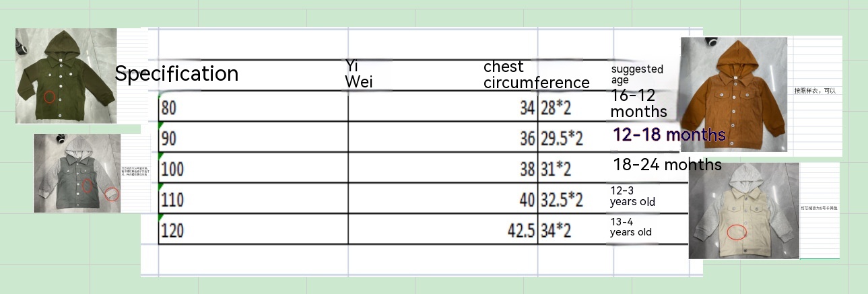Click the chest circumference header
The width and height of the screenshot is (868, 294).
coord(536,75)
